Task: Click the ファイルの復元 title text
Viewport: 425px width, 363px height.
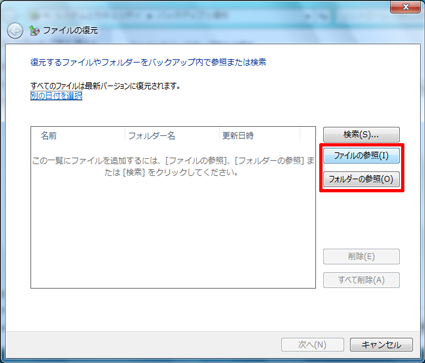Action: point(70,31)
